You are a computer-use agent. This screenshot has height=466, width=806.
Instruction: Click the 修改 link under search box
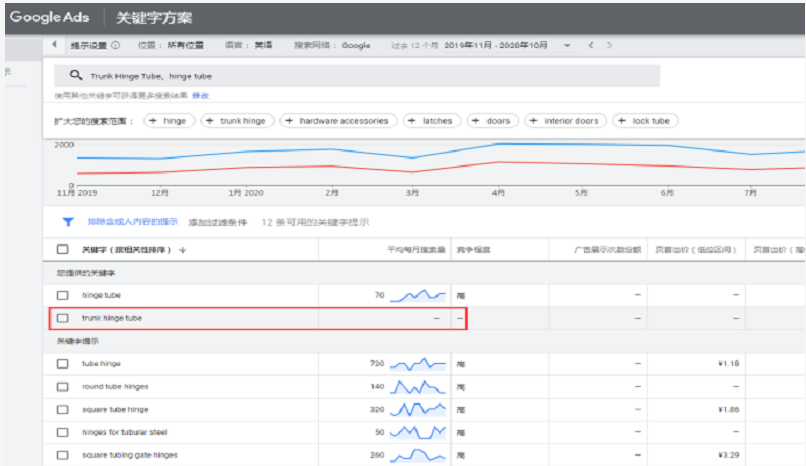[x=201, y=95]
